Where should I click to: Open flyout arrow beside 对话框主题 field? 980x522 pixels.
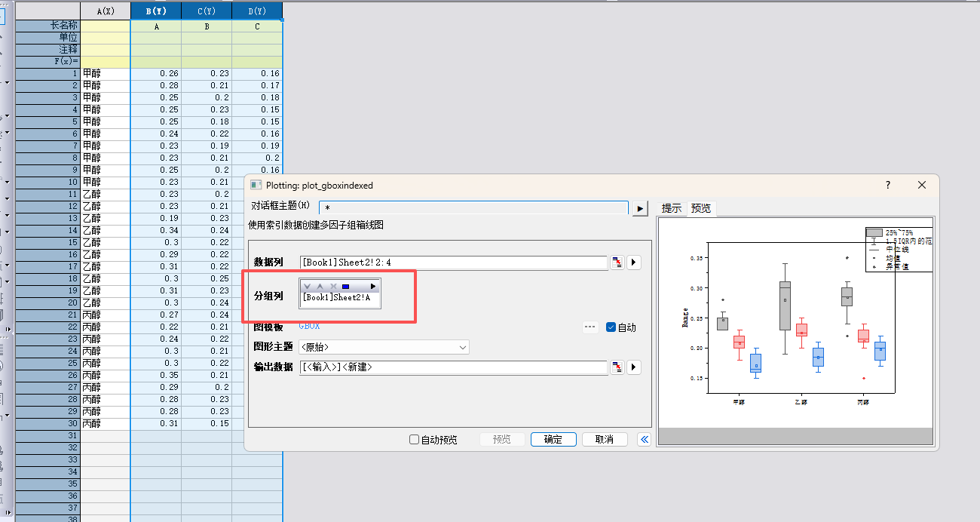click(x=640, y=208)
